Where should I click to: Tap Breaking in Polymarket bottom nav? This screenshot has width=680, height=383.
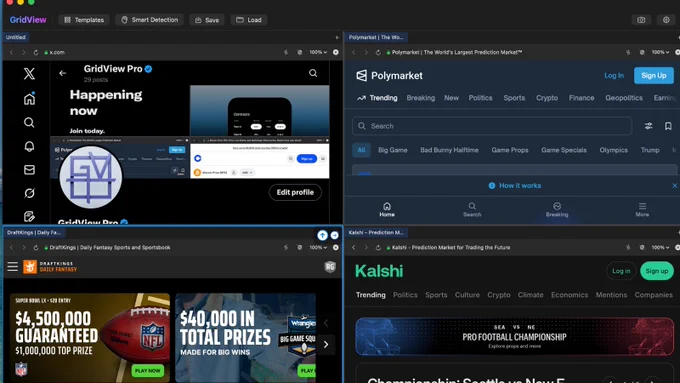point(557,210)
